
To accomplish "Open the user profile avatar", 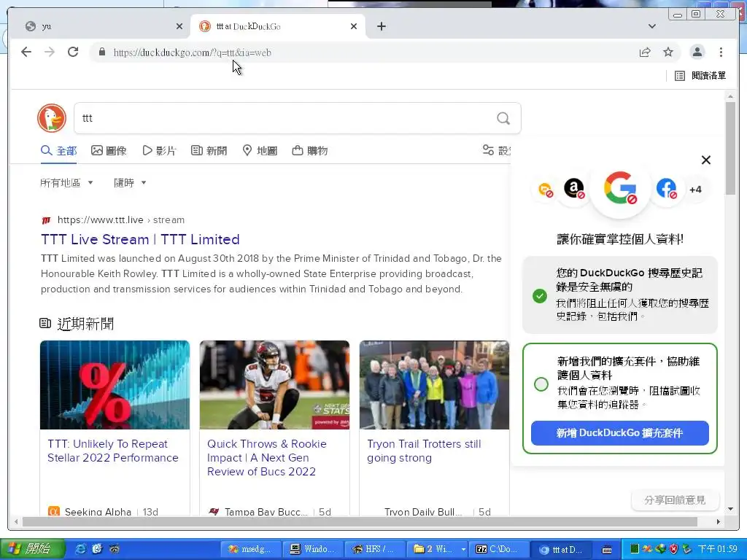I will point(697,52).
